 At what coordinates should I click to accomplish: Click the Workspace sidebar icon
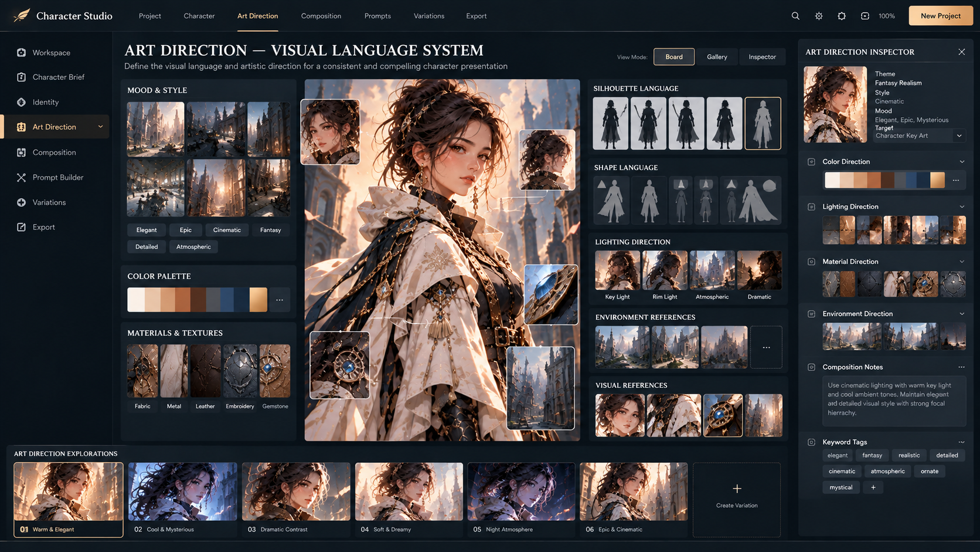click(21, 52)
